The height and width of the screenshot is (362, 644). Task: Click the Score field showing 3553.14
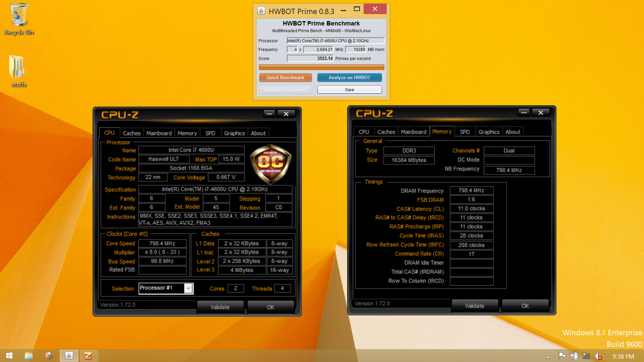310,58
